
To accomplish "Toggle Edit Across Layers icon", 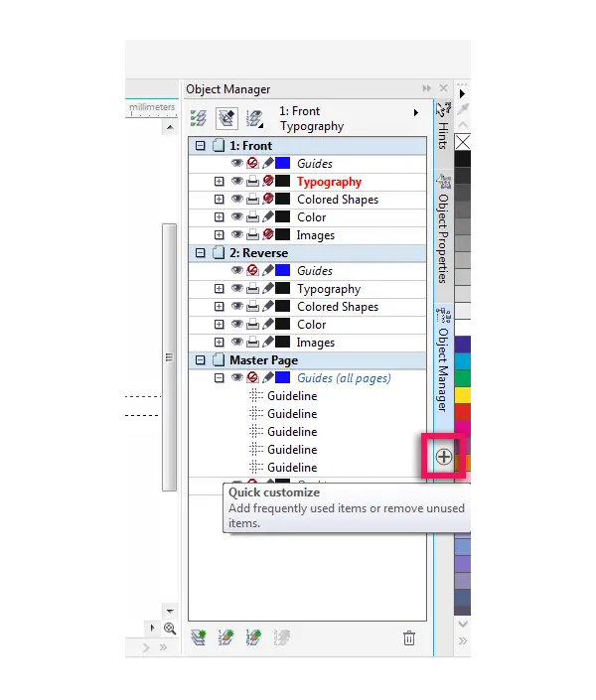I will 226,118.
